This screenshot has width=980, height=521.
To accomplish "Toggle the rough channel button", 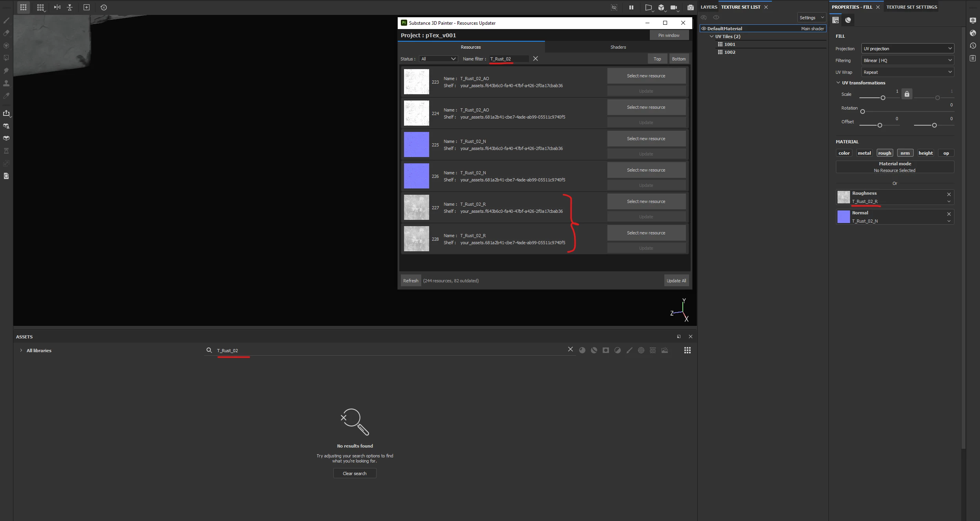I will tap(885, 153).
